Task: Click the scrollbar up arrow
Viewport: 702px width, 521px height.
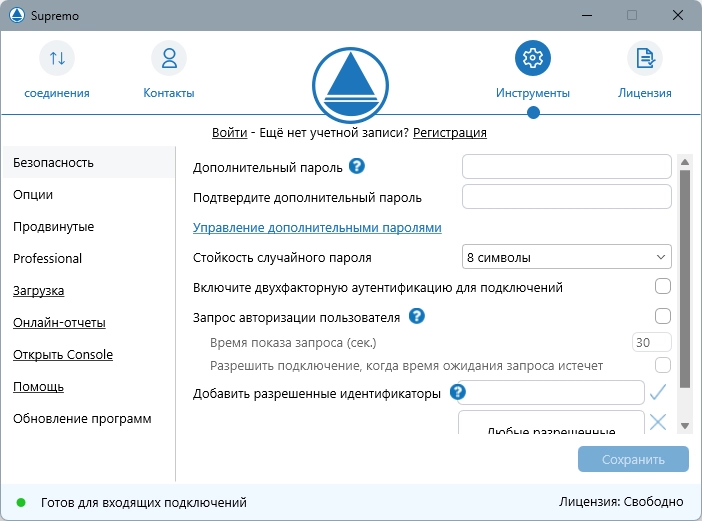Action: tap(685, 162)
